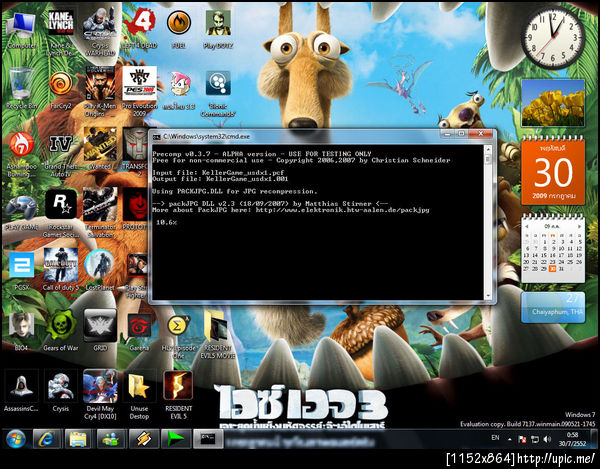
Task: Select the Call of duty 5 icon
Action: pyautogui.click(x=60, y=269)
